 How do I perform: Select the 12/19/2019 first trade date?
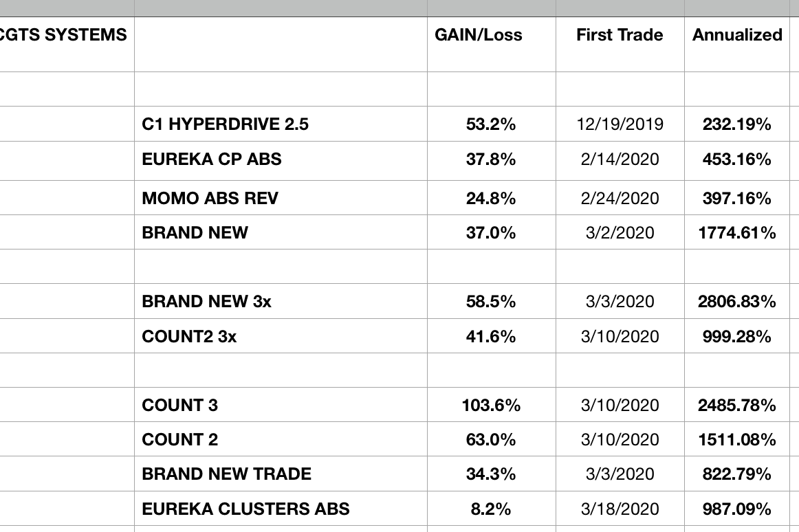620,124
